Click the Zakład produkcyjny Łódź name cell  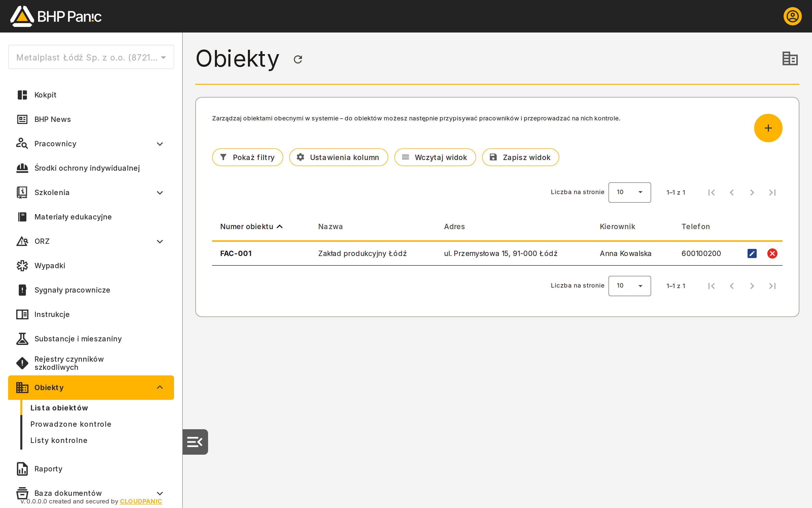pyautogui.click(x=362, y=253)
